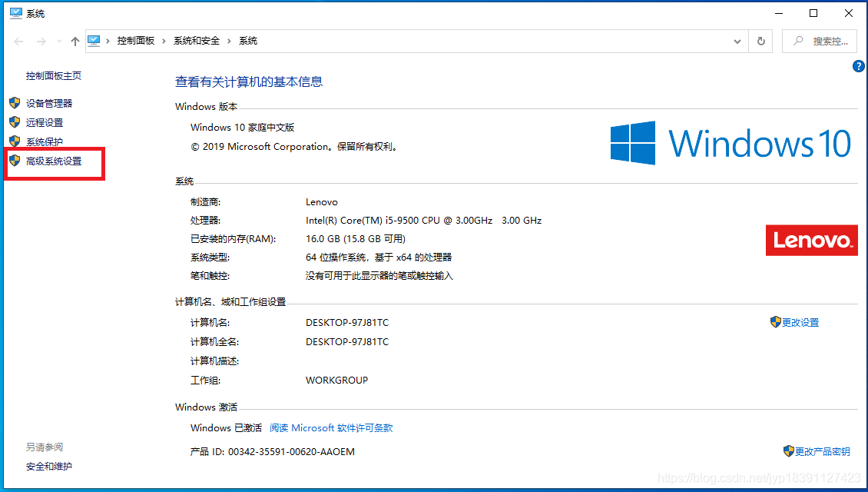Click the Windows 10 logo
Image resolution: width=868 pixels, height=492 pixels.
pos(731,143)
